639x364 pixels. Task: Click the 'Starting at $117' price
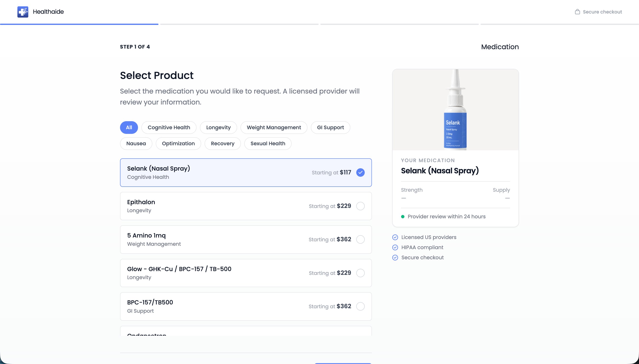click(x=331, y=172)
